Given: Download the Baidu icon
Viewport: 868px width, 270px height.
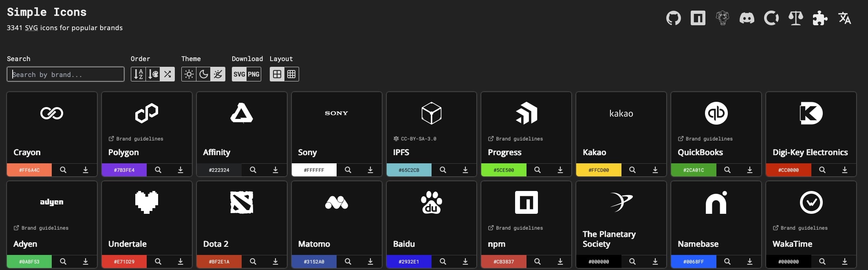Looking at the screenshot, I should (x=465, y=261).
